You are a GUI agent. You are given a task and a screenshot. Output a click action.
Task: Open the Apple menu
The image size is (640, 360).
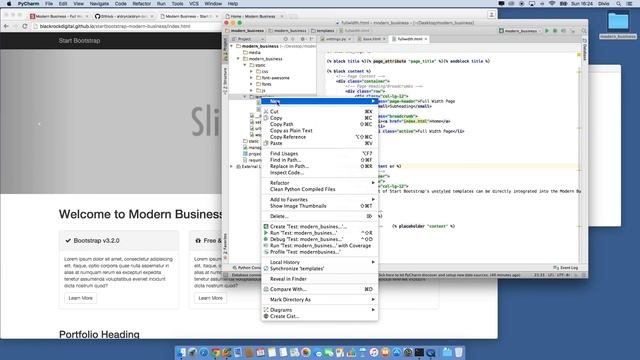tap(9, 4)
